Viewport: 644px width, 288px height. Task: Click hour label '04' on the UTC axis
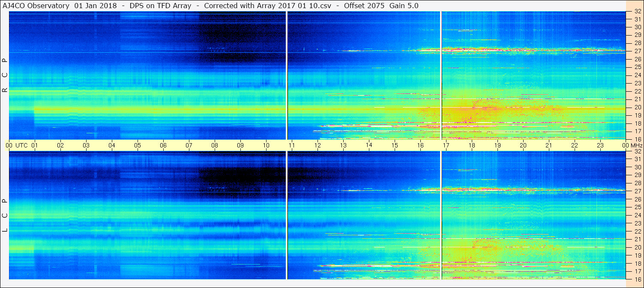(112, 145)
